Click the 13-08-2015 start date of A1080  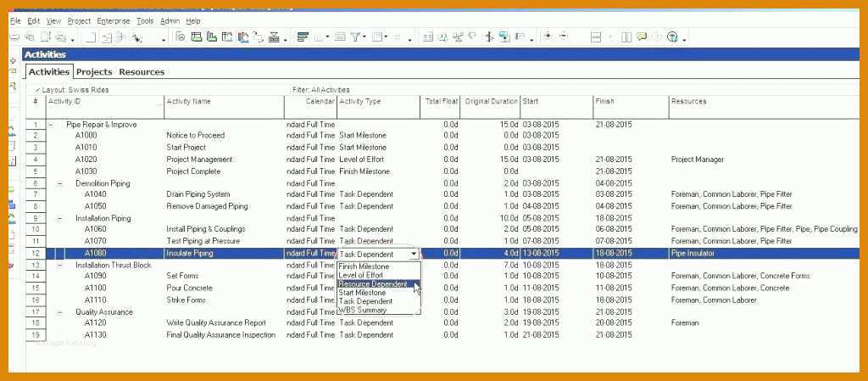click(x=541, y=254)
